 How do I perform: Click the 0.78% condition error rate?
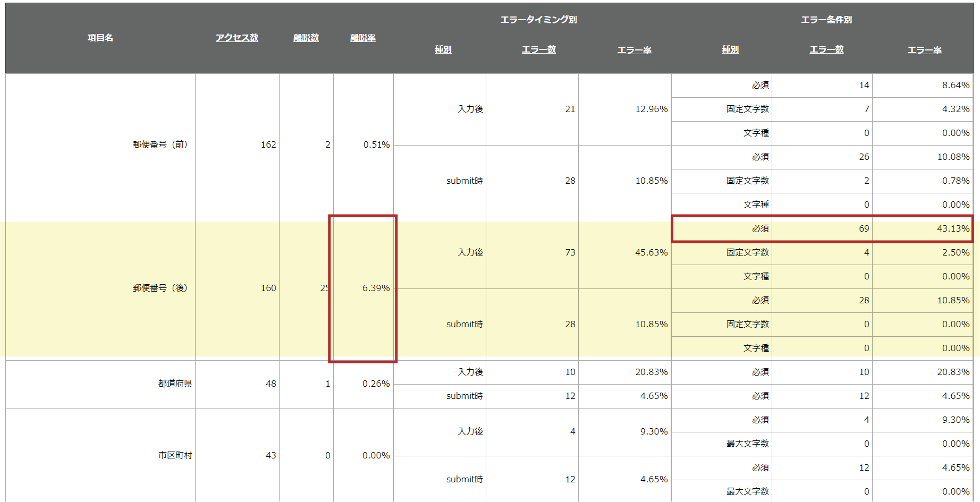point(956,181)
